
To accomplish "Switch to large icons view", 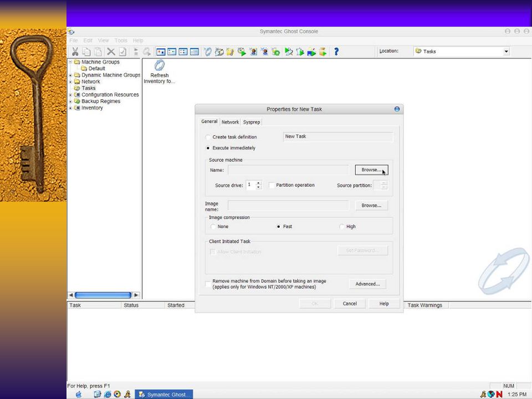I will (161, 52).
